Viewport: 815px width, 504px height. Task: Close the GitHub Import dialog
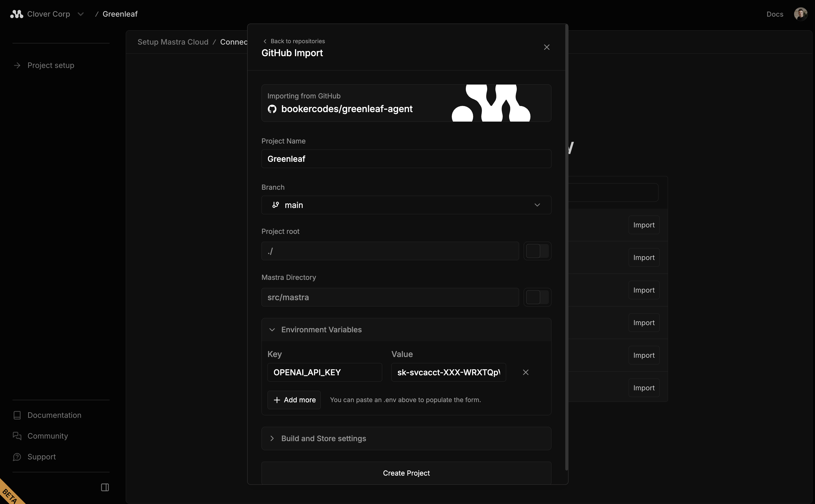pos(547,47)
